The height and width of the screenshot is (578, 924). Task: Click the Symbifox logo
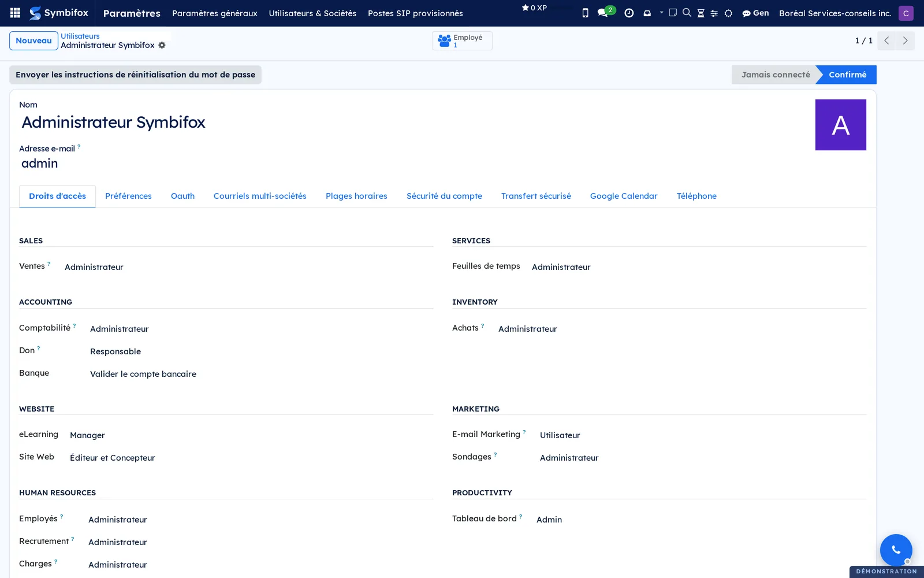[59, 13]
